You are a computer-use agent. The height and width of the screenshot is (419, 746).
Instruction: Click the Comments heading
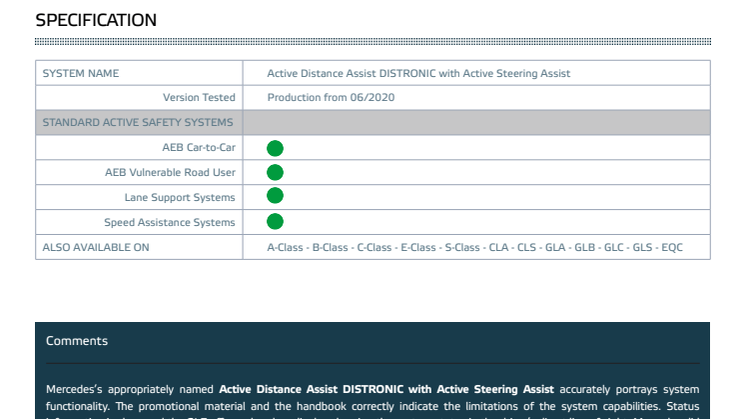[x=77, y=341]
